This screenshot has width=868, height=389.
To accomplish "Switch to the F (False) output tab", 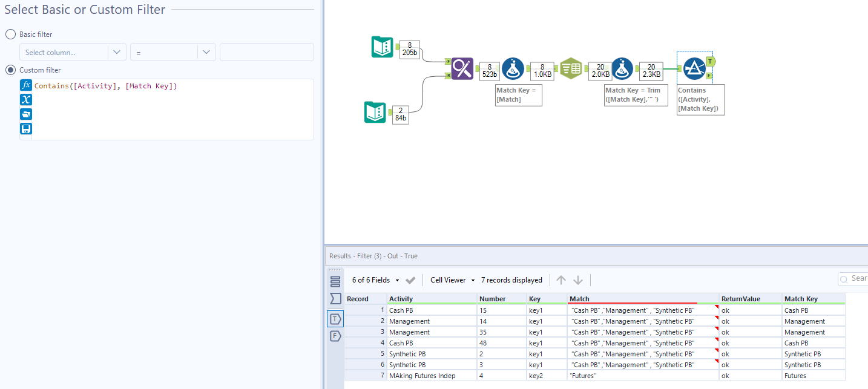I will tap(335, 336).
